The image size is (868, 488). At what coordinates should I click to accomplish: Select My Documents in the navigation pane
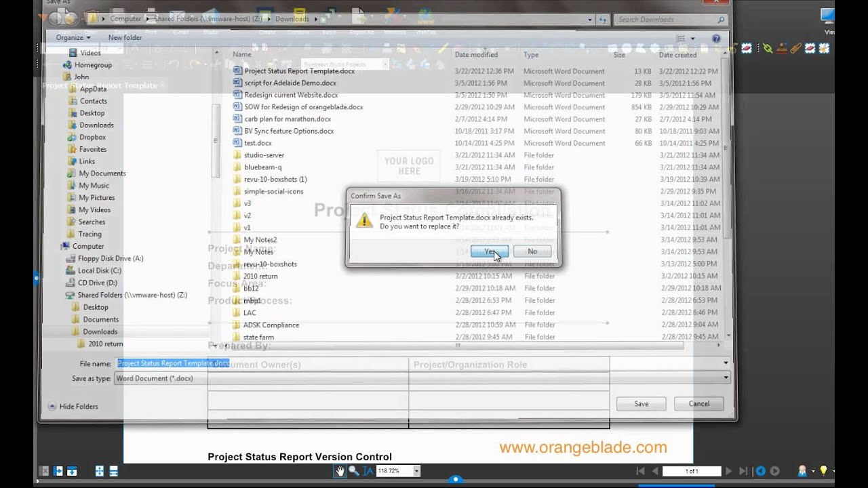(x=102, y=174)
